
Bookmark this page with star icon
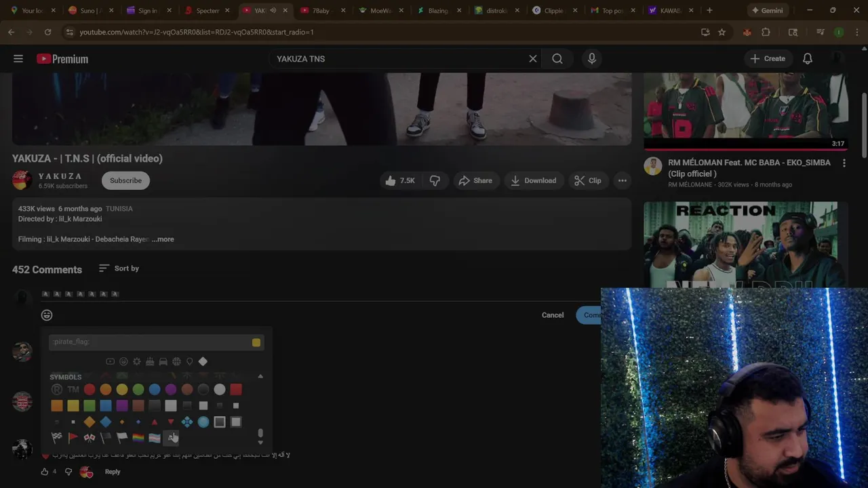[x=722, y=32]
